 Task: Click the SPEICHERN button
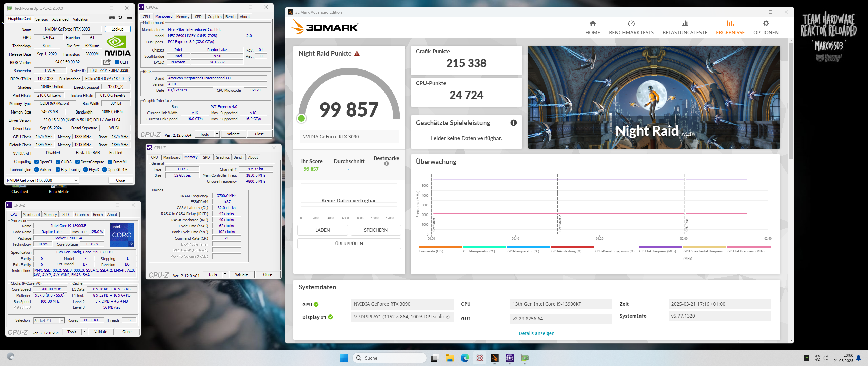pyautogui.click(x=376, y=230)
